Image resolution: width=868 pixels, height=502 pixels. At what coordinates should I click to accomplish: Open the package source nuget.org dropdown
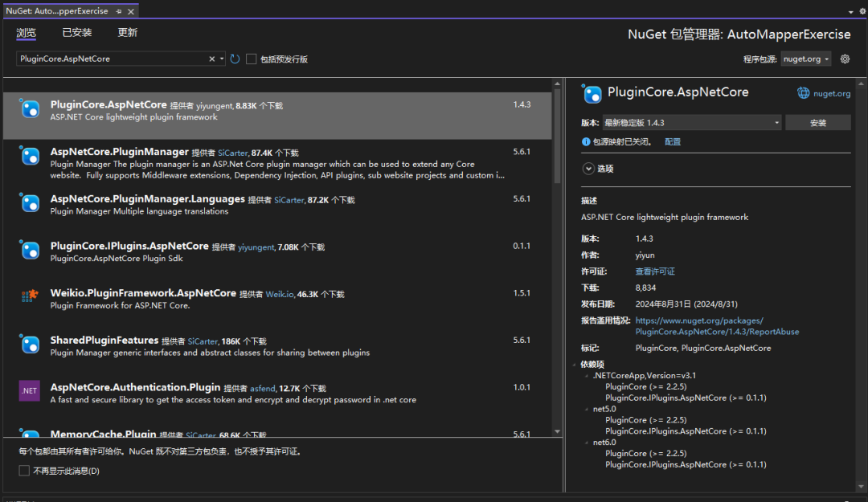pyautogui.click(x=806, y=59)
